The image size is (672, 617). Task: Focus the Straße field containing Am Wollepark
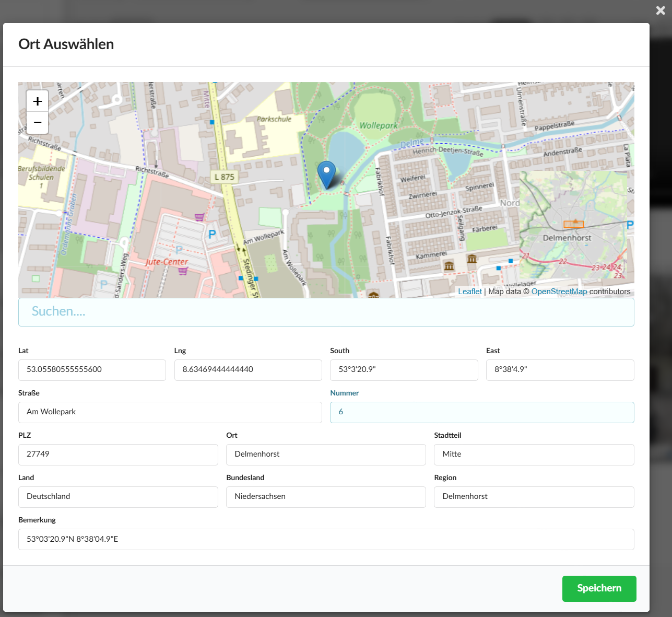coord(170,412)
